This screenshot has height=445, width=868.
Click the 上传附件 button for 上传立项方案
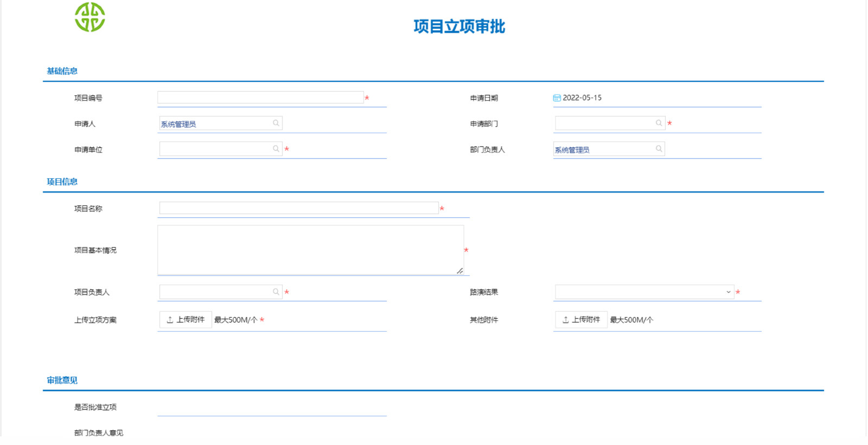click(x=186, y=320)
